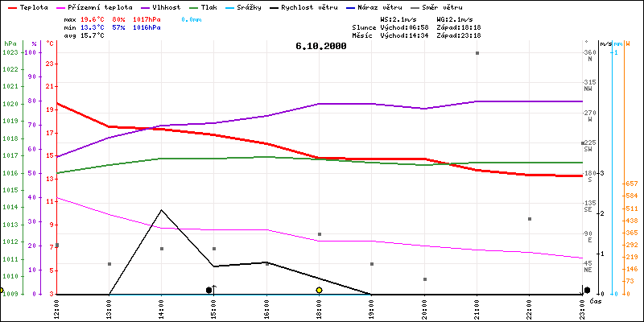Click the yellow sunset marker at 18:00
Image resolution: width=644 pixels, height=322 pixels.
(320, 290)
